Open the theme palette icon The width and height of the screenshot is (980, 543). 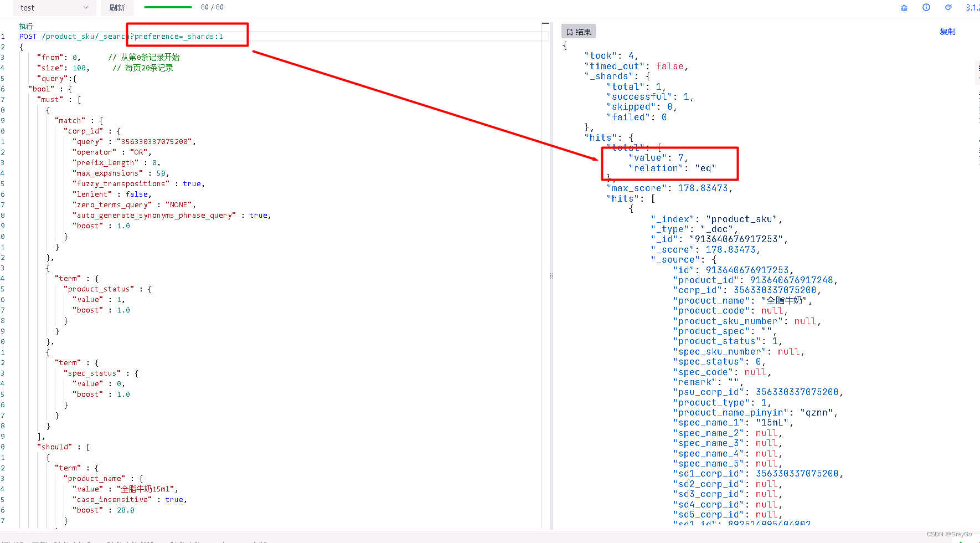[x=948, y=7]
